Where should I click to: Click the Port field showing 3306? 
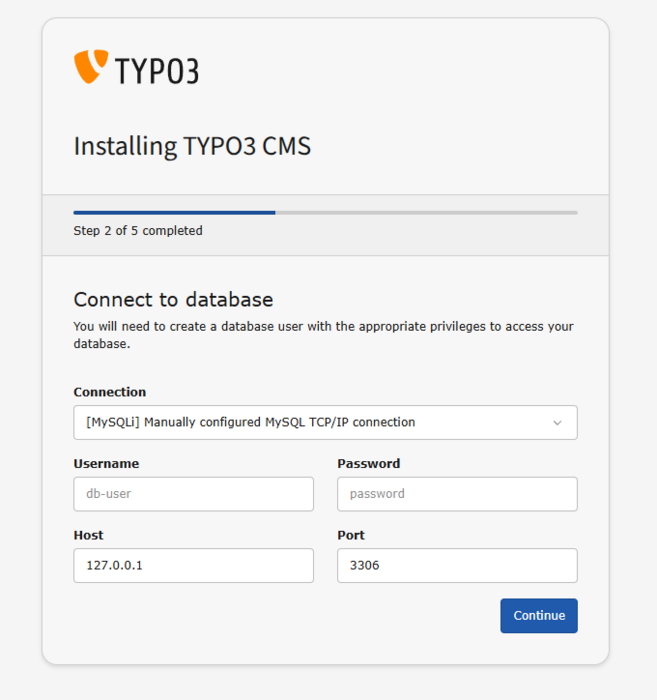[x=457, y=565]
